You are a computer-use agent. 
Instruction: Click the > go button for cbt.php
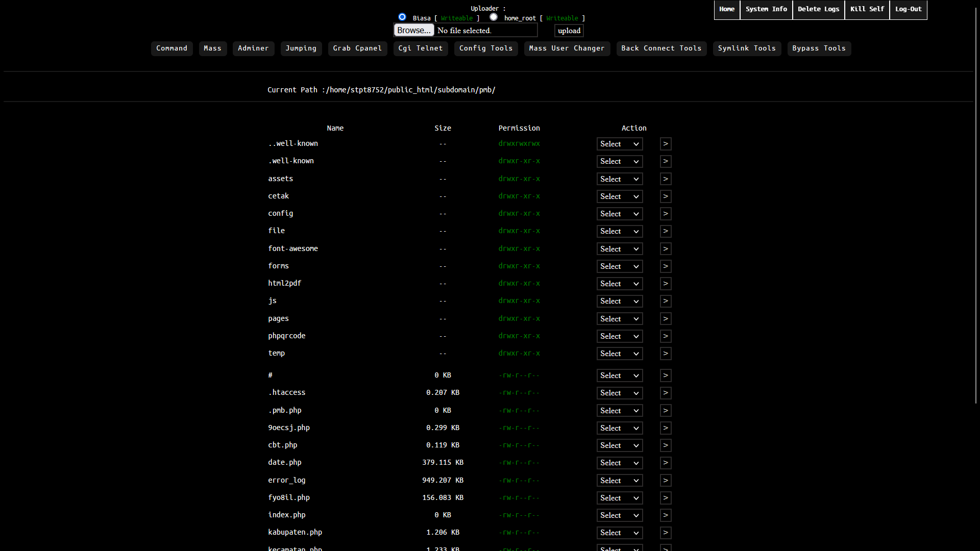point(666,445)
